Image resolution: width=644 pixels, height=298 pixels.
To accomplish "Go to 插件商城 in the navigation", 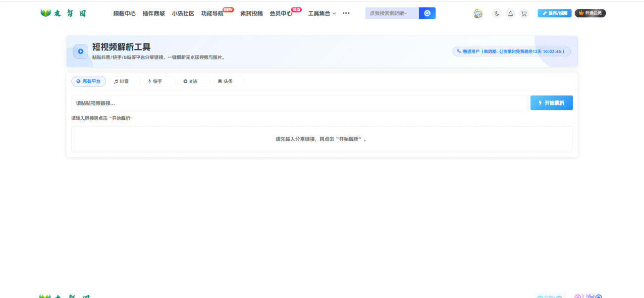I will tap(154, 13).
